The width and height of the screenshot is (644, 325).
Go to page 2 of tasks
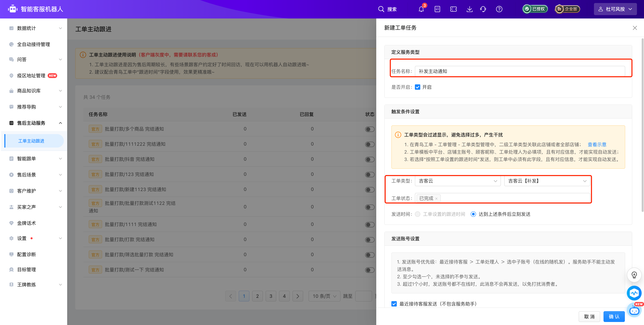(257, 296)
